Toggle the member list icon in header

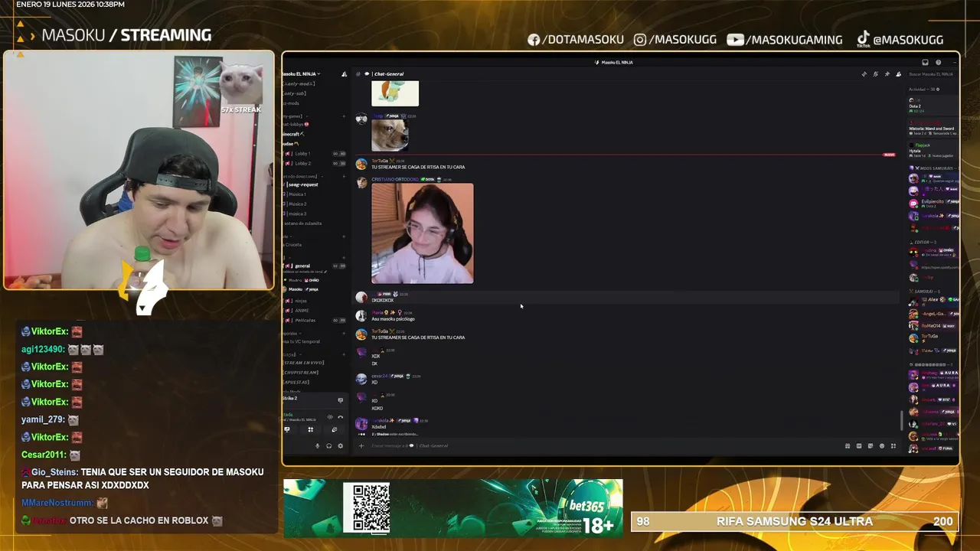pyautogui.click(x=898, y=74)
